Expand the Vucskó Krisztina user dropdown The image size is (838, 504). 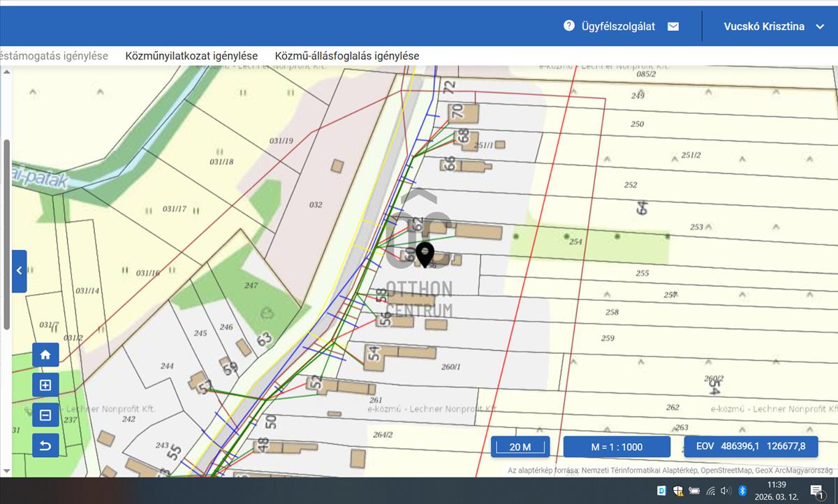click(765, 27)
